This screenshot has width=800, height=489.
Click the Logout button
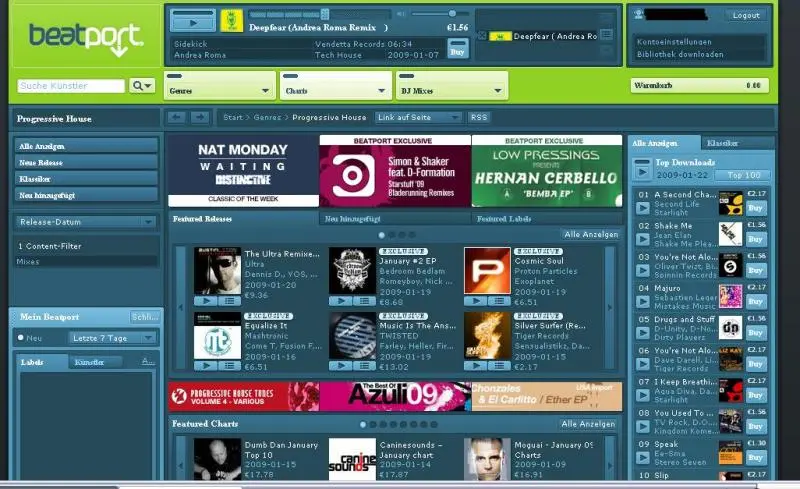pos(746,15)
